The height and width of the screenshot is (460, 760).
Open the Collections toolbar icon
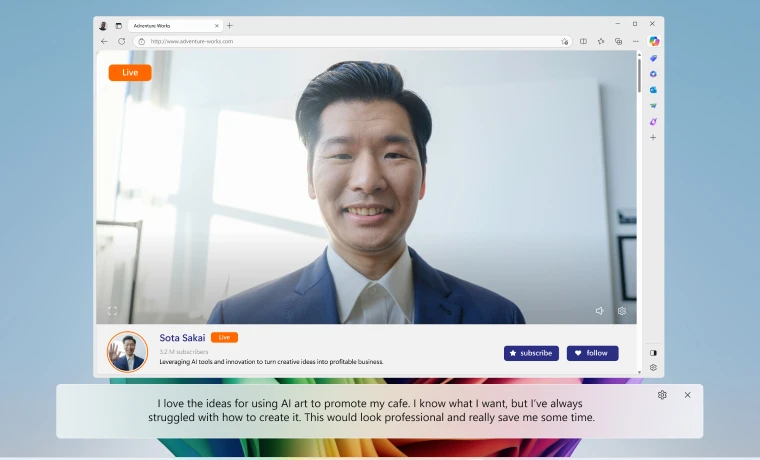(618, 41)
